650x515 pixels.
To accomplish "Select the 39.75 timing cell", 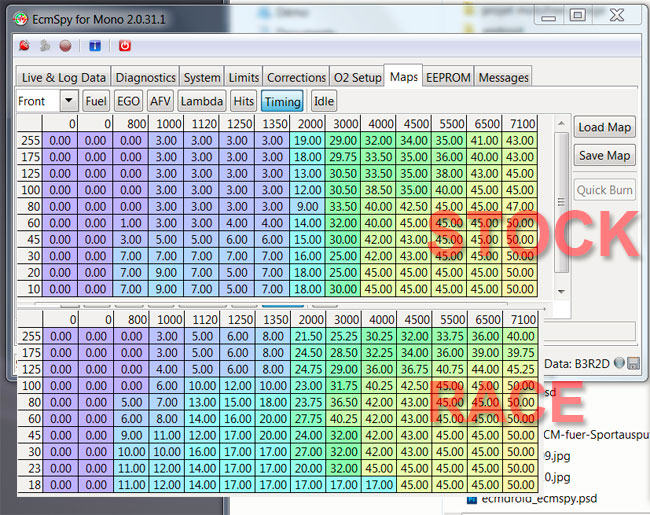I will [x=521, y=352].
